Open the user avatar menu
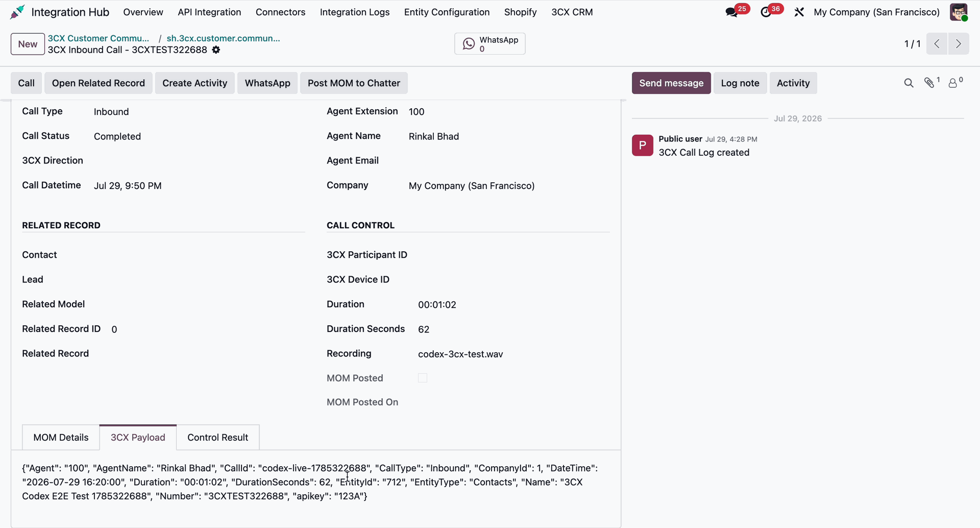Viewport: 980px width, 528px height. (959, 12)
